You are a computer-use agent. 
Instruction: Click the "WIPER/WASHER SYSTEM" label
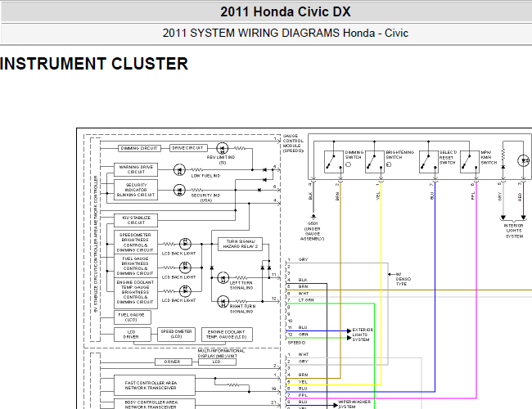tap(354, 404)
